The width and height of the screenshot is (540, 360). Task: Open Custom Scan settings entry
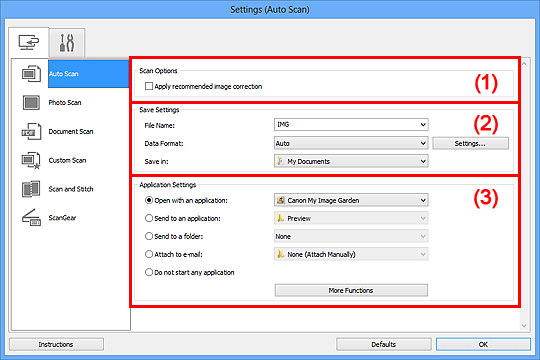[x=67, y=161]
